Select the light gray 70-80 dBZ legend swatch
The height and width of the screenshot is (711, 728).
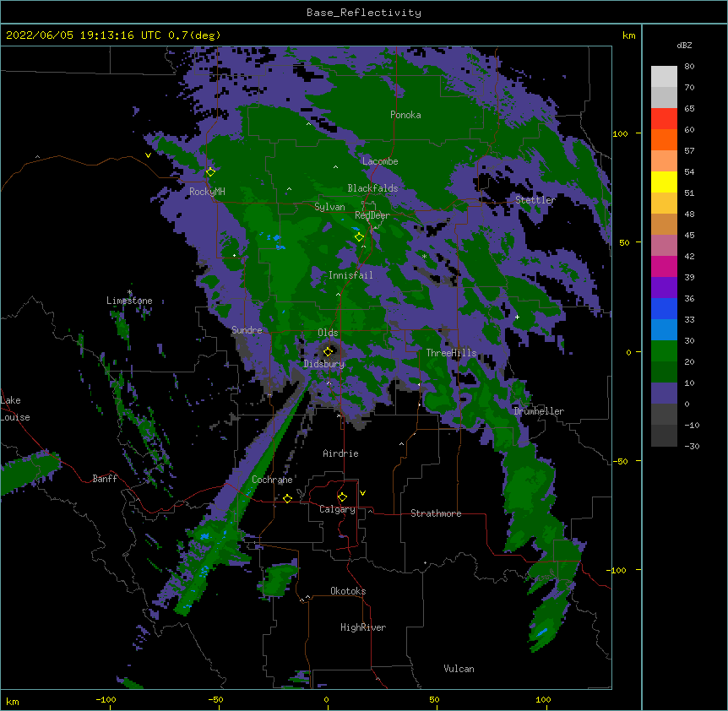point(664,77)
